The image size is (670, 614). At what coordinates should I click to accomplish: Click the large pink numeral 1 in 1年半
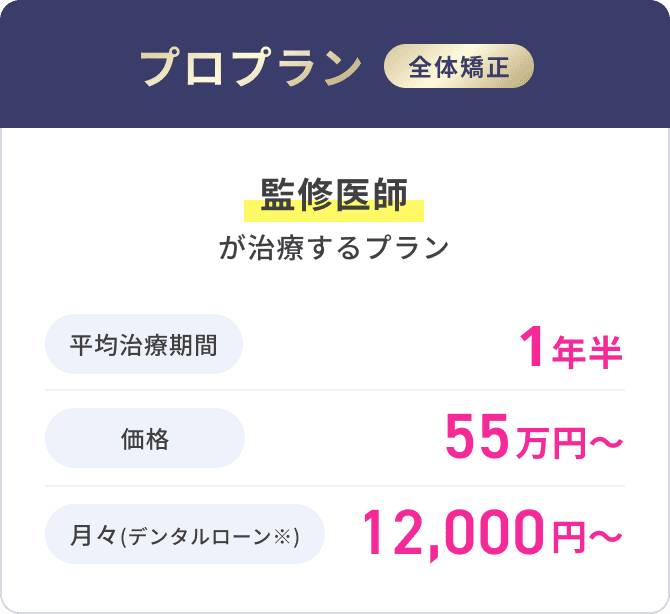pyautogui.click(x=532, y=347)
